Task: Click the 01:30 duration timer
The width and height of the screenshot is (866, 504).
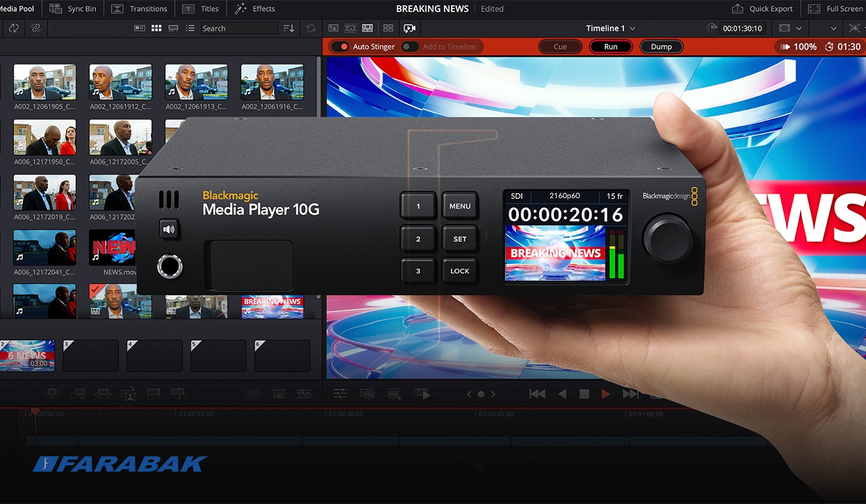Action: coord(843,47)
